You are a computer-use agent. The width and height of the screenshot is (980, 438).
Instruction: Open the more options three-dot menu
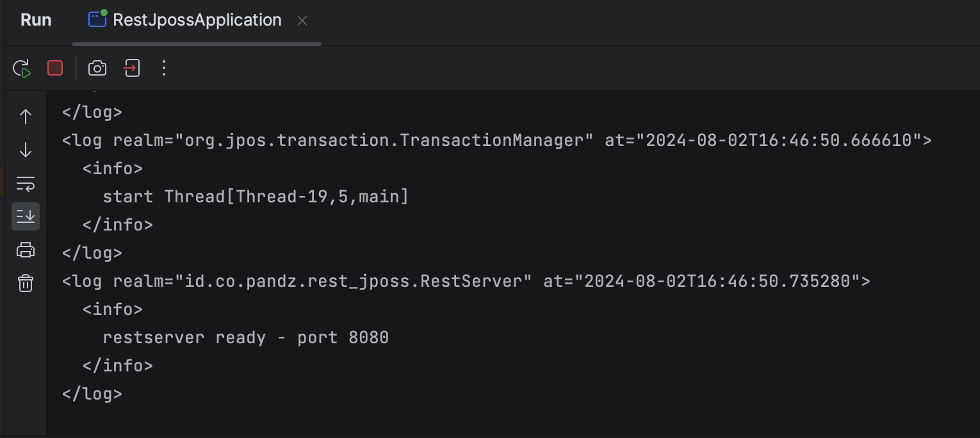[x=164, y=68]
